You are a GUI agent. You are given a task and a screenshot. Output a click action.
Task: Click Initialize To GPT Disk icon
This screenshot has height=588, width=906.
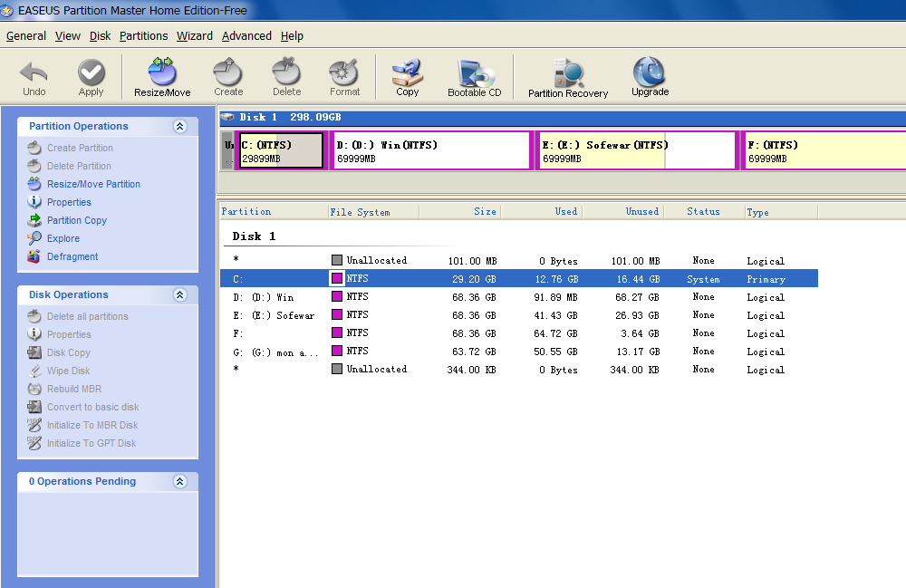point(34,443)
